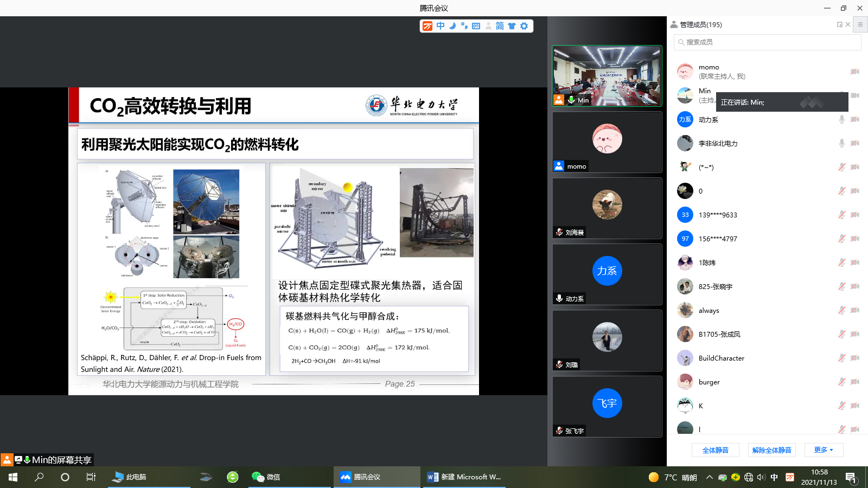
Task: Click the 全体静音 mute-all button
Action: [x=715, y=450]
